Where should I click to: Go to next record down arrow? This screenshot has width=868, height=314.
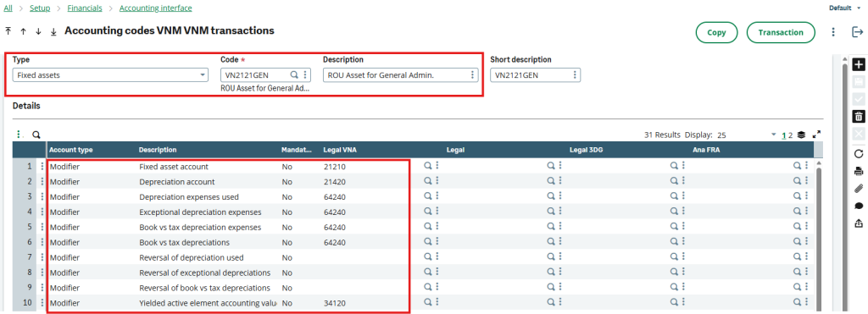tap(38, 31)
